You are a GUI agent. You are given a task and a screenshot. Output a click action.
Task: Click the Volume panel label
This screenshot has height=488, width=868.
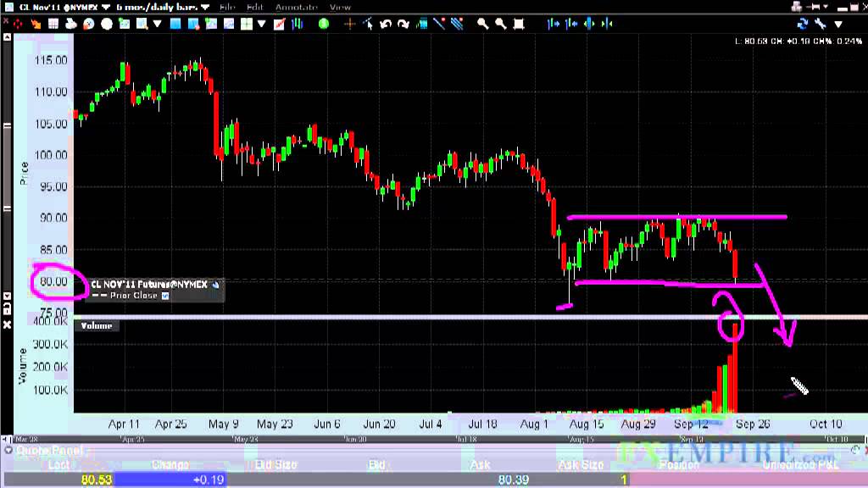(x=97, y=326)
